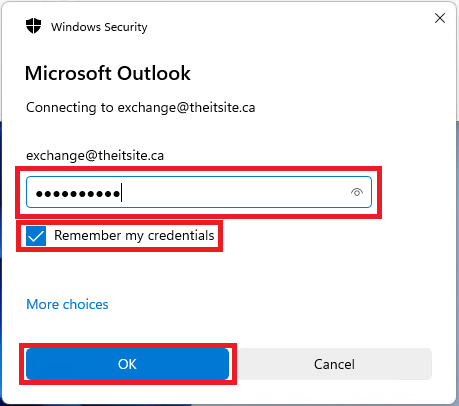Place cursor in empty area of password box
Viewport: 459px width, 406px height.
click(x=233, y=192)
